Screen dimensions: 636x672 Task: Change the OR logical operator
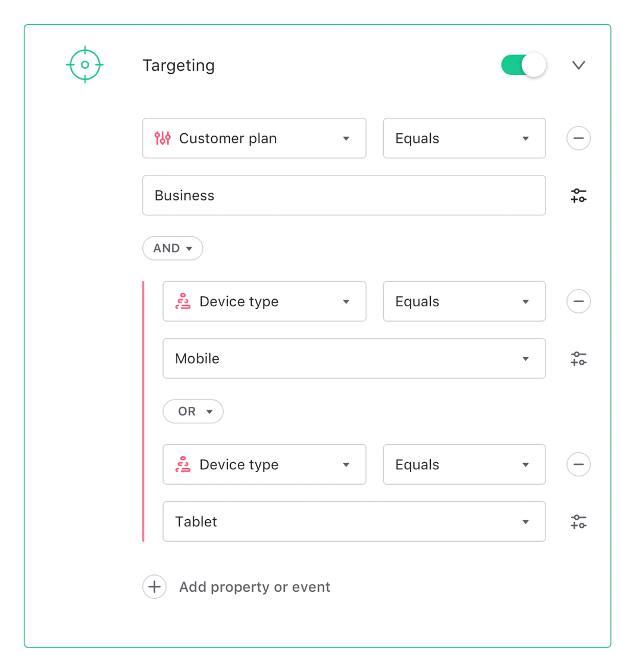coord(193,412)
